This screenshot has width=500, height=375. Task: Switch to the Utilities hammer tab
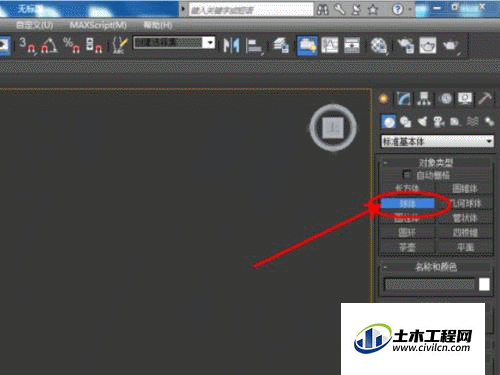coord(485,99)
